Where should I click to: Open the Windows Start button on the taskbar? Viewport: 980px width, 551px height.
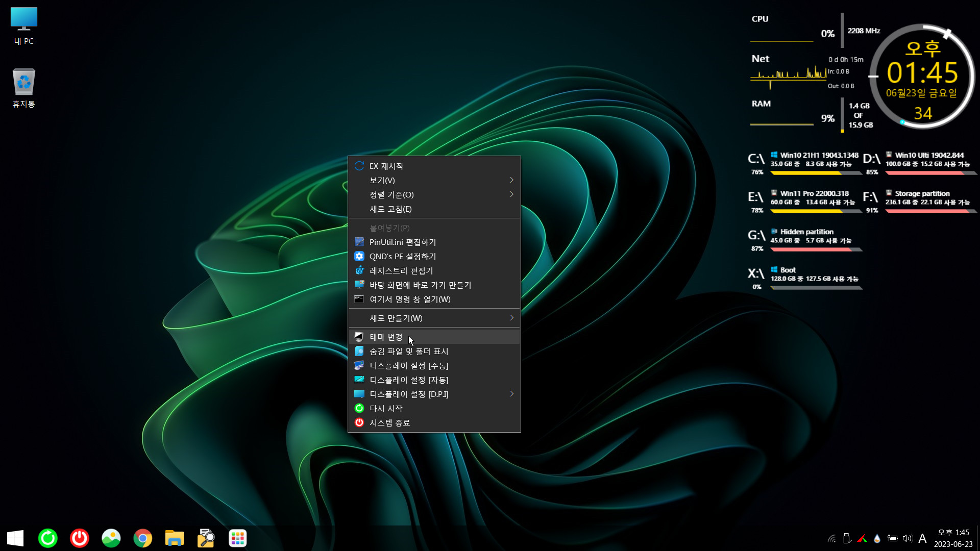click(15, 538)
